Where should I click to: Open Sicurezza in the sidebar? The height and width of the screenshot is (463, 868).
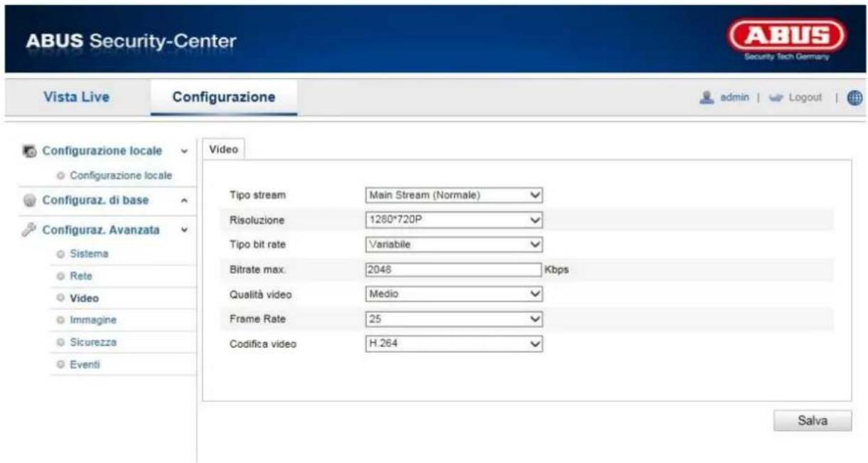click(92, 342)
